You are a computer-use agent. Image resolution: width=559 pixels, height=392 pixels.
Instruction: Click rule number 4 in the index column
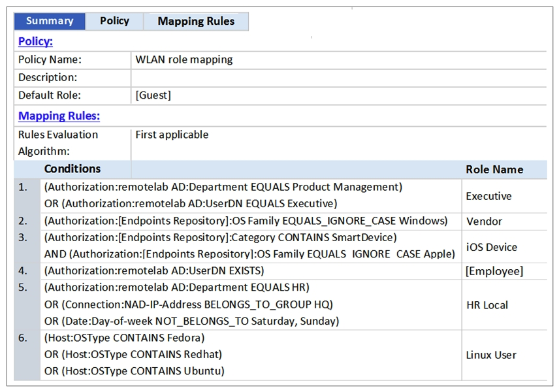[x=22, y=270]
